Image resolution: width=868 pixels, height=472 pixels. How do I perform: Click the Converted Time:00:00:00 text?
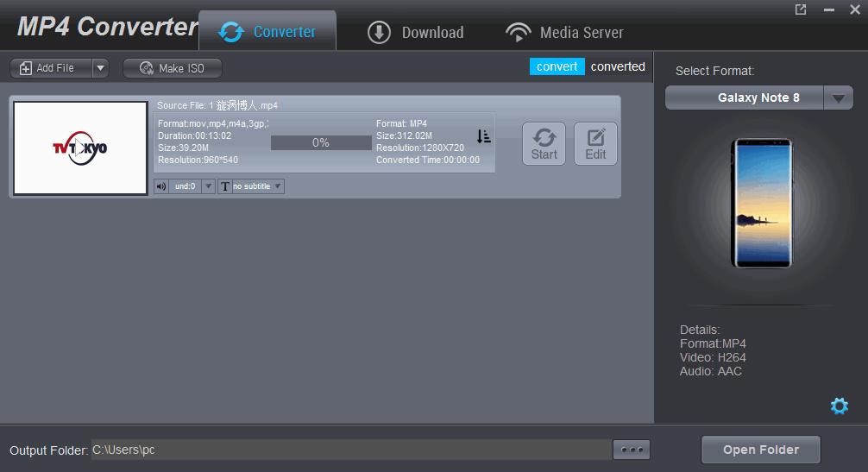[428, 160]
